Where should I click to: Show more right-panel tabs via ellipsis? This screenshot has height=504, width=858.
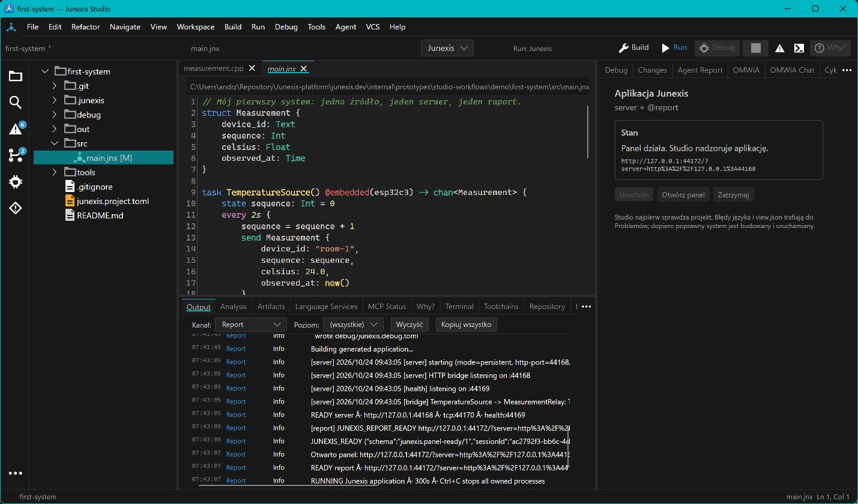tap(847, 70)
